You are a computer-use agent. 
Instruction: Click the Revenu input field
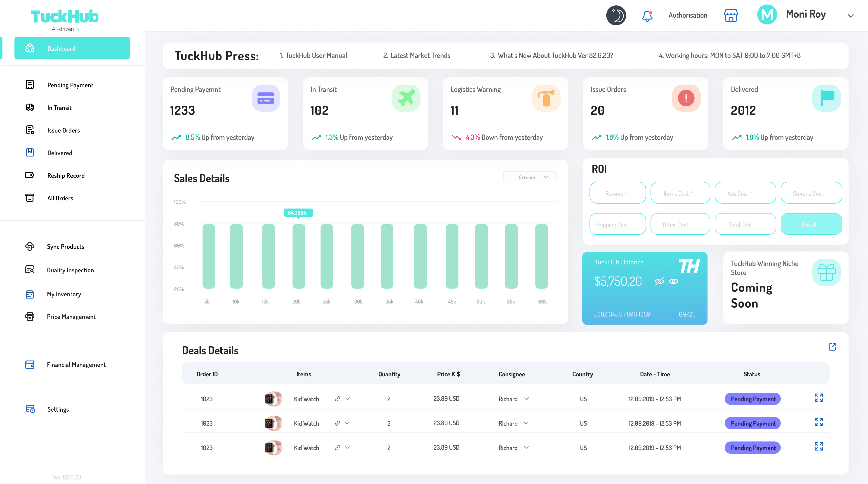coord(617,193)
